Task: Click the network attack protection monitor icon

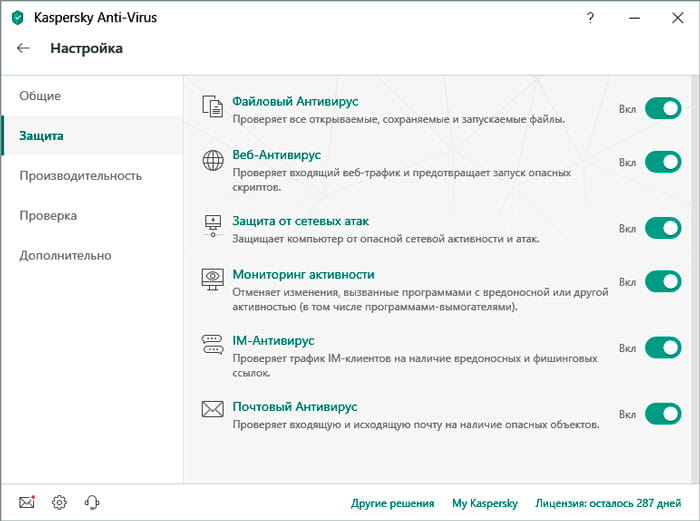Action: coord(213,225)
